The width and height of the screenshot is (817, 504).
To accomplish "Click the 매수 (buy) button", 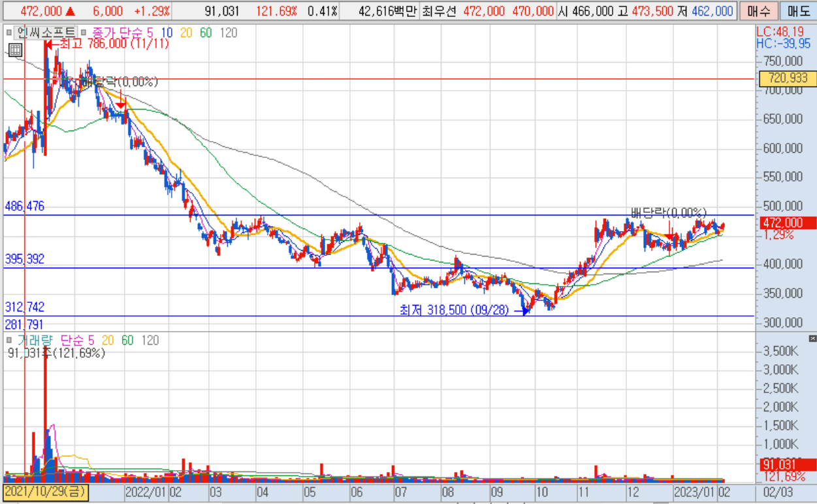I will (x=758, y=11).
